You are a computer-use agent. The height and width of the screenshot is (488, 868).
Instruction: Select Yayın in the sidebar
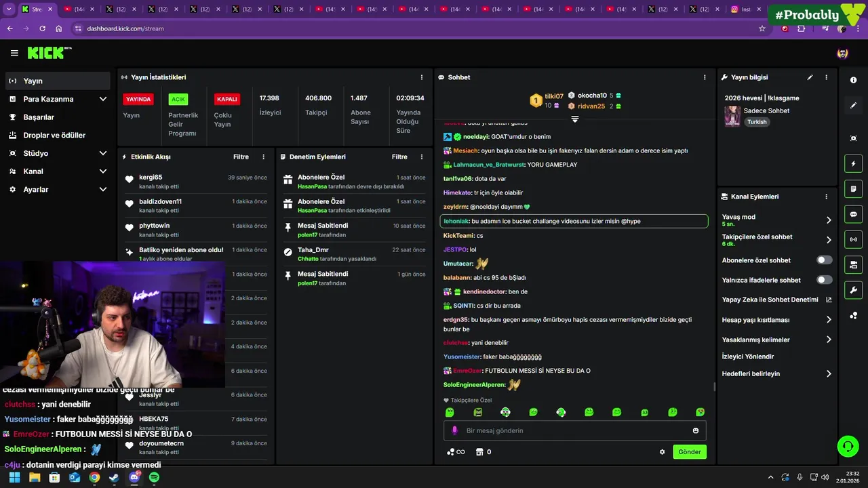[x=58, y=81]
